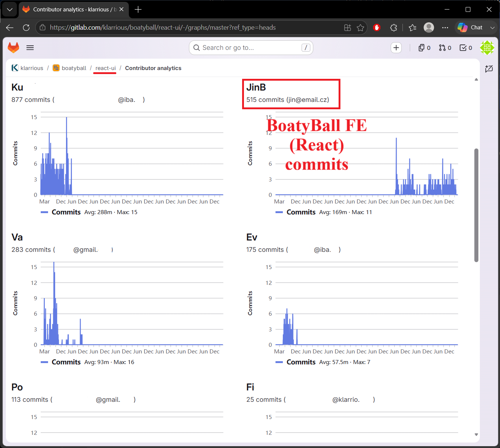The image size is (500, 448).
Task: Click the Fi contributor heading
Action: click(250, 387)
